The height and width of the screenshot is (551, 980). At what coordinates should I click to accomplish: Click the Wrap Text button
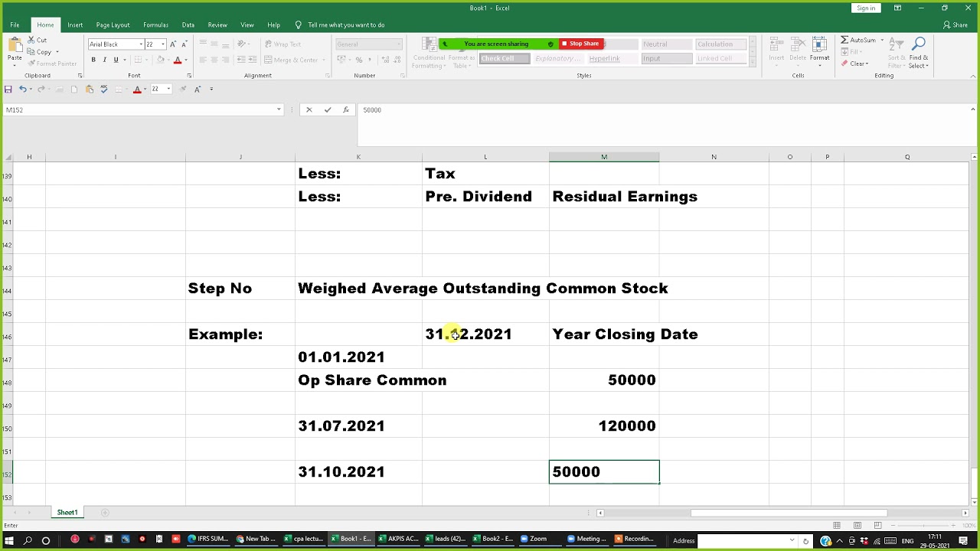[283, 44]
